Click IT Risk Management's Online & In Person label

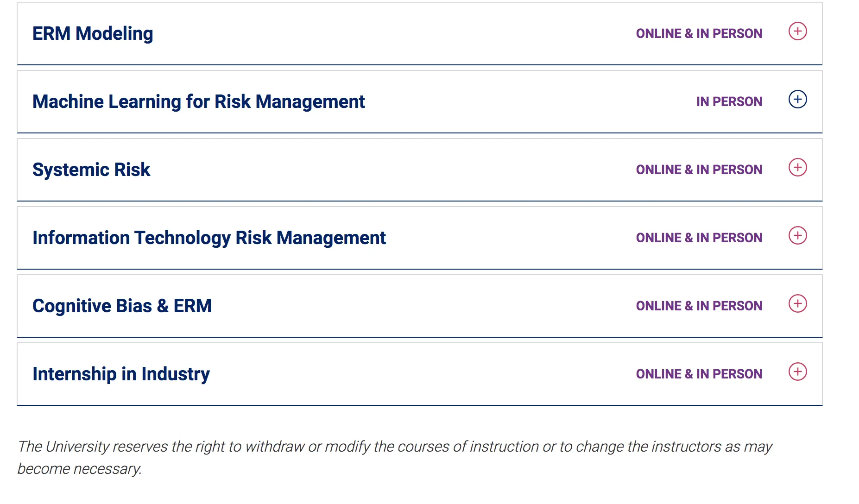[x=699, y=238]
